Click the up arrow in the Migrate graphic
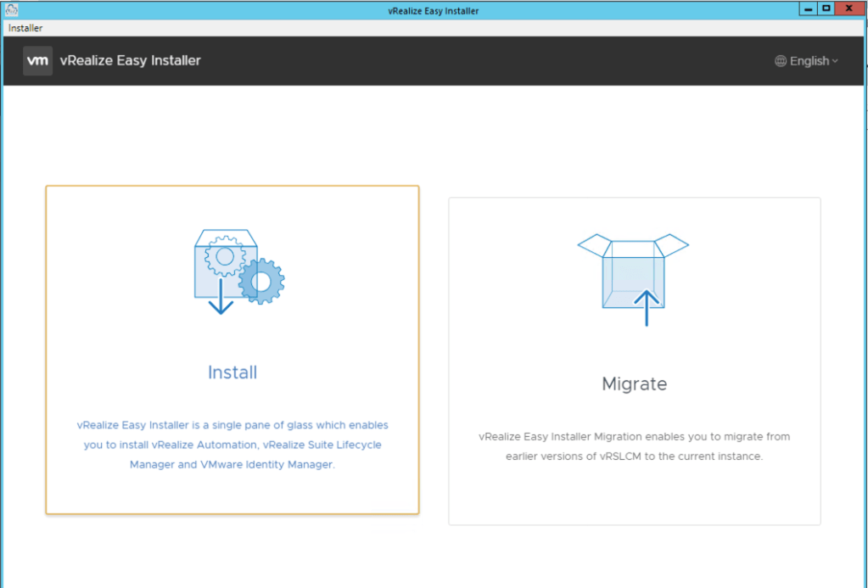 [x=647, y=308]
